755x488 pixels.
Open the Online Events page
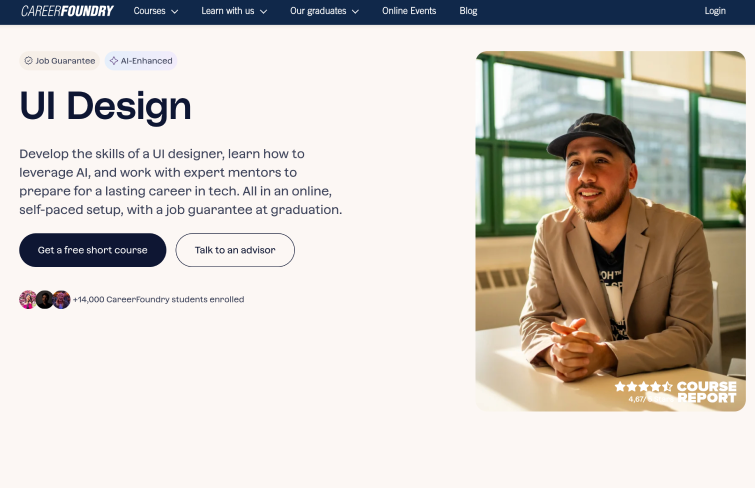click(x=409, y=11)
